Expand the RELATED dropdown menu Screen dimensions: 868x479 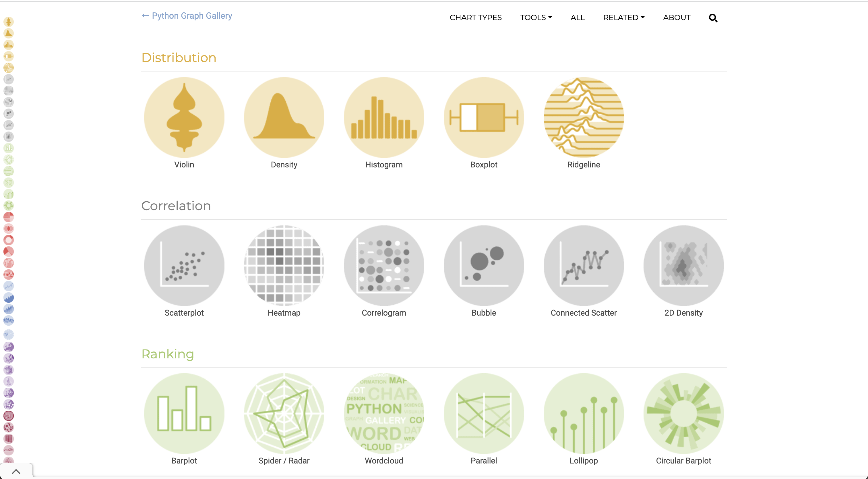(624, 18)
